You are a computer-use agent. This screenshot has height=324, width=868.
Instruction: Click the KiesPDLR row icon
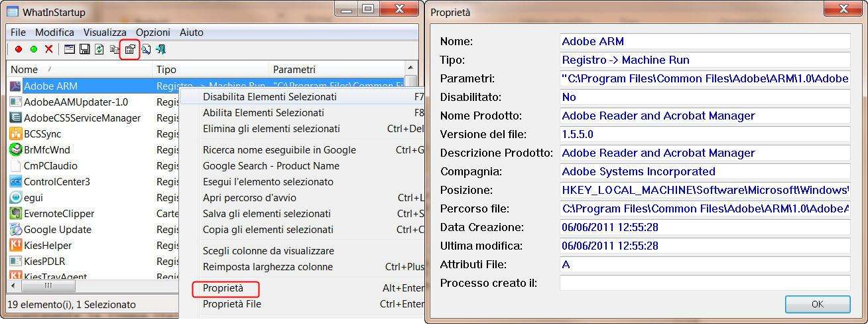(x=15, y=261)
